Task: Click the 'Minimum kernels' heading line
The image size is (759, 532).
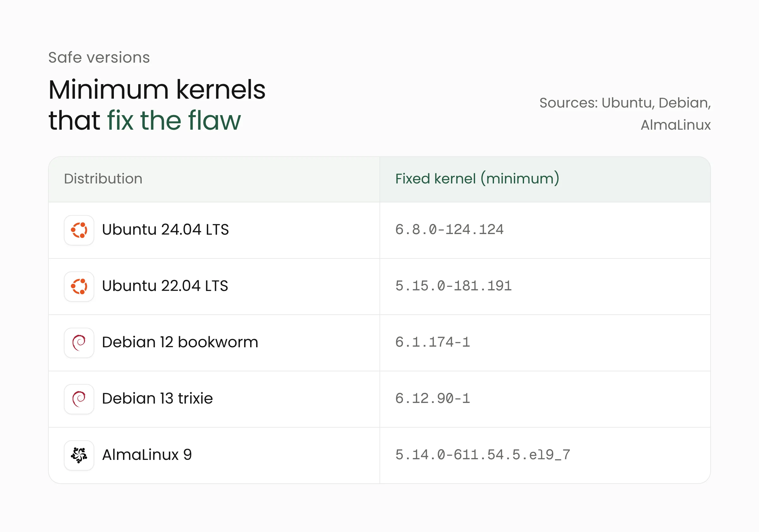Action: [x=157, y=90]
